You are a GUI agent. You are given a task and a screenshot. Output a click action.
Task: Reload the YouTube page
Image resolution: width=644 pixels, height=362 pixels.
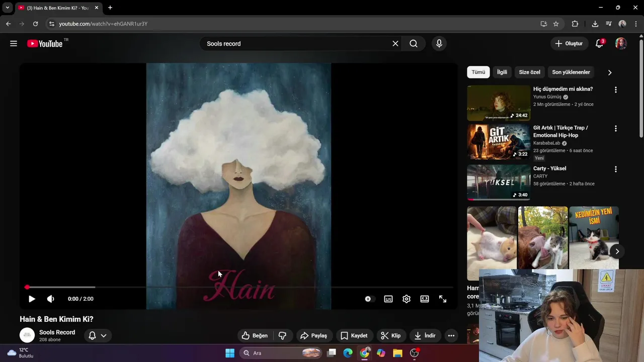click(x=35, y=24)
